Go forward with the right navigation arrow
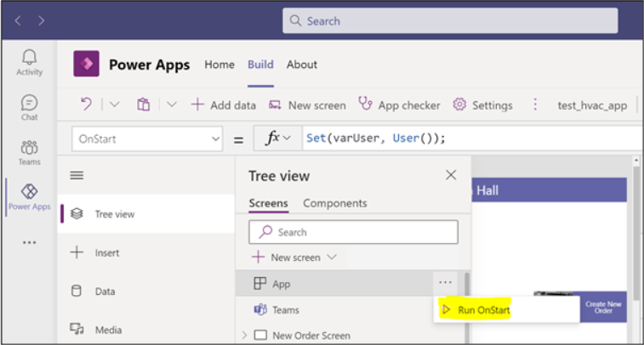The width and height of the screenshot is (644, 345). tap(41, 20)
